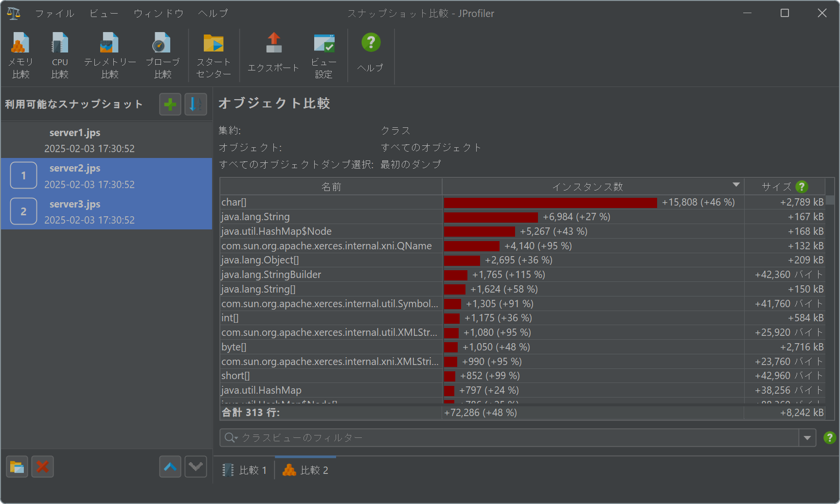Switch to the 比較 2 tab

[305, 470]
